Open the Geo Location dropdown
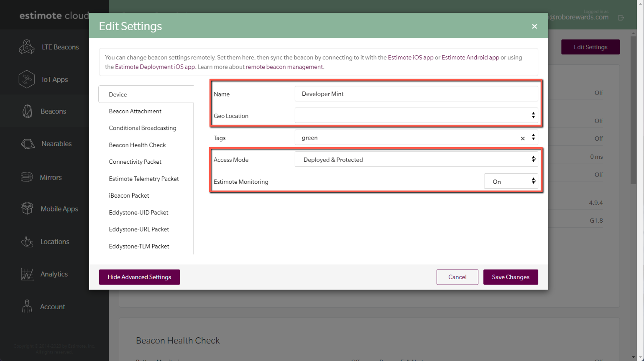This screenshot has width=644, height=361. click(416, 115)
